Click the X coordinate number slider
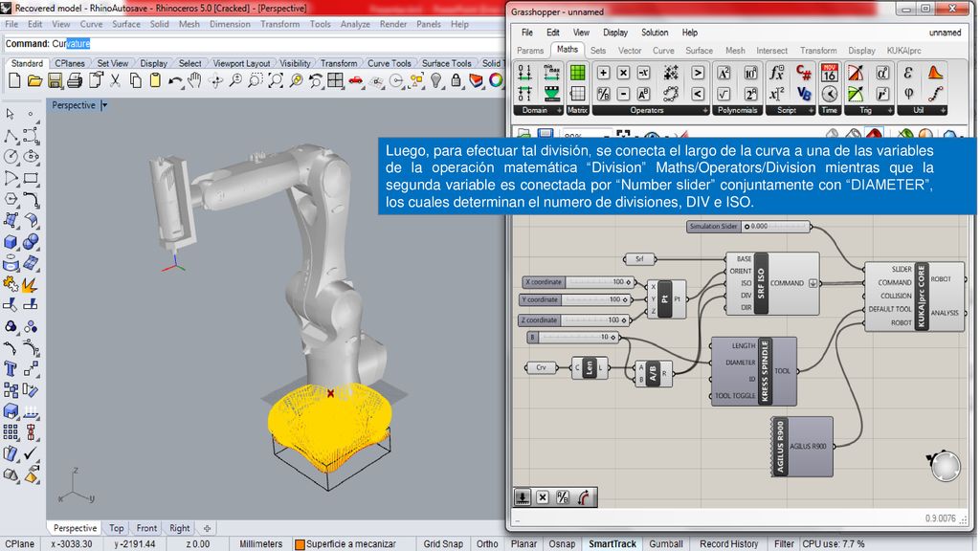This screenshot has height=551, width=980. [x=578, y=282]
